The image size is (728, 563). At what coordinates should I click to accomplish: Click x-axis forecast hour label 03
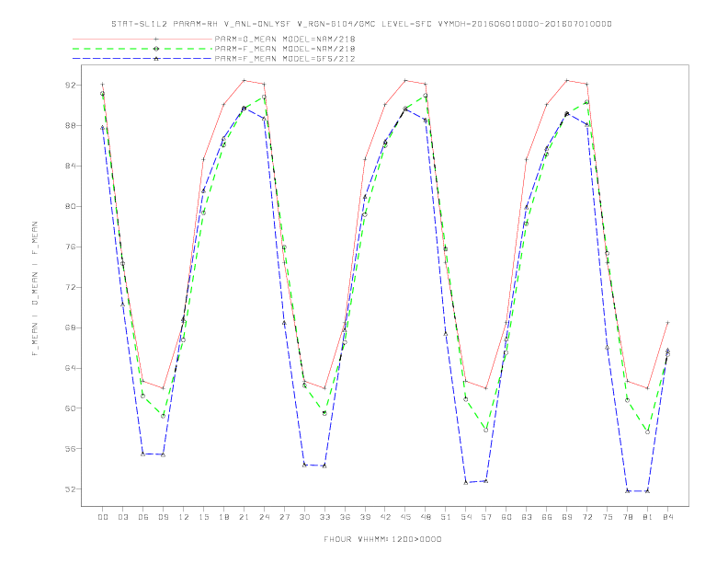[122, 517]
